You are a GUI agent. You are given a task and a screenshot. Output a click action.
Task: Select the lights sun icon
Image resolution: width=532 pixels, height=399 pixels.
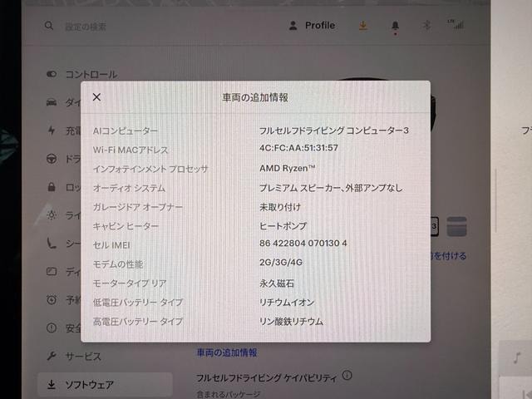point(52,214)
